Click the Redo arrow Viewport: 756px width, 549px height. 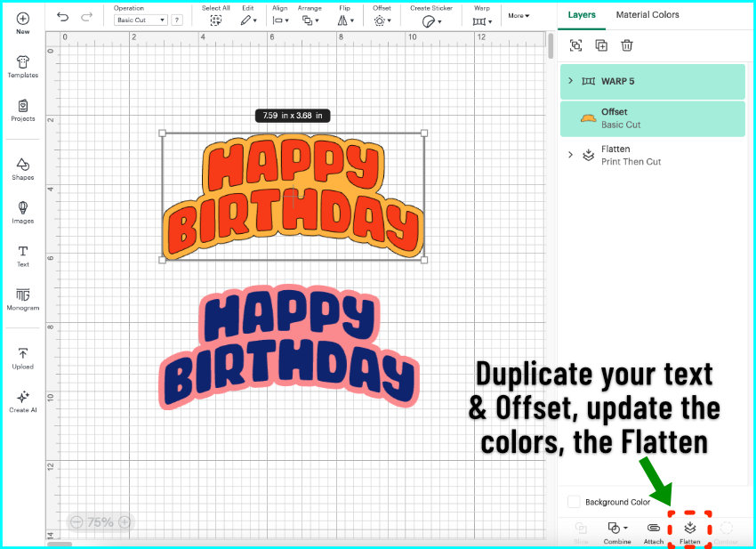(x=87, y=17)
